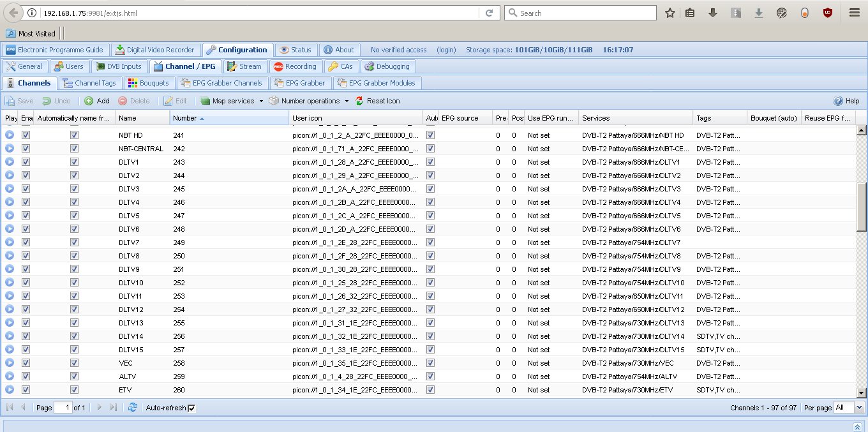Switch to Digital Video Recorder tab
This screenshot has width=868, height=432.
[156, 50]
